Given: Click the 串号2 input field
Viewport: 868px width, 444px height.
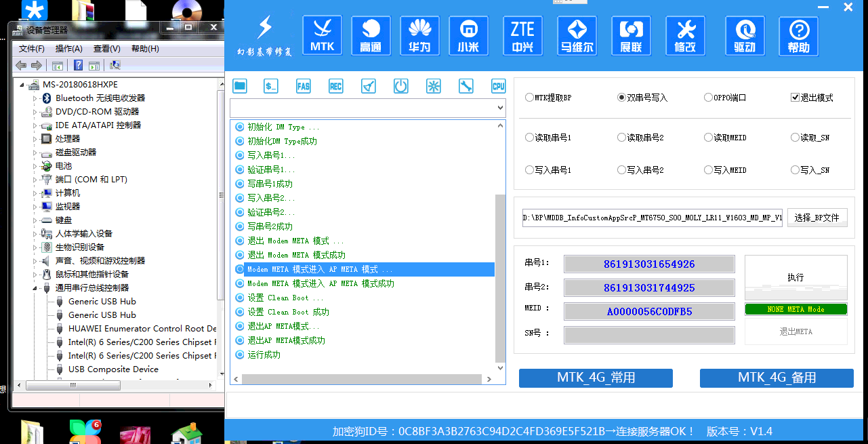Looking at the screenshot, I should point(649,287).
